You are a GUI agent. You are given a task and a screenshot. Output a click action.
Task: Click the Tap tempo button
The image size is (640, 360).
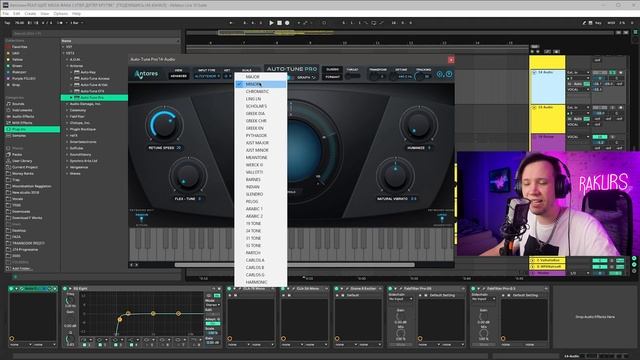coord(7,23)
